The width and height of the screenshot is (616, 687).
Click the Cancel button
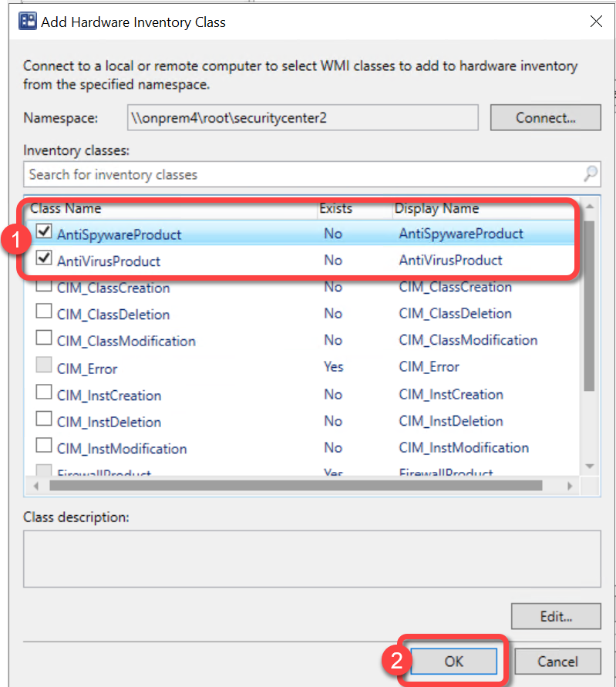click(x=557, y=661)
